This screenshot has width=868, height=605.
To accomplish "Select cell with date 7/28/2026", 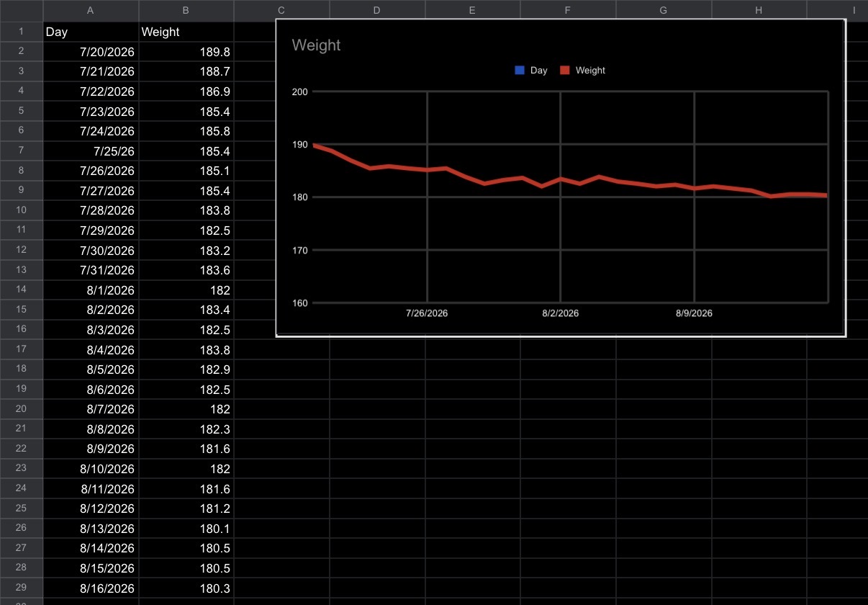I will (91, 210).
